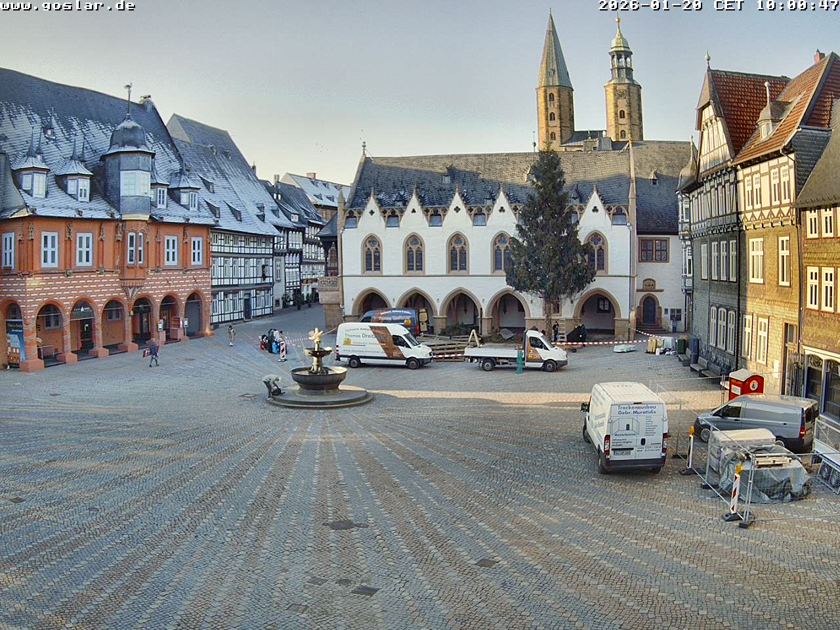The height and width of the screenshot is (630, 840).
Task: Click the date and time stamp overlay
Action: tap(718, 6)
